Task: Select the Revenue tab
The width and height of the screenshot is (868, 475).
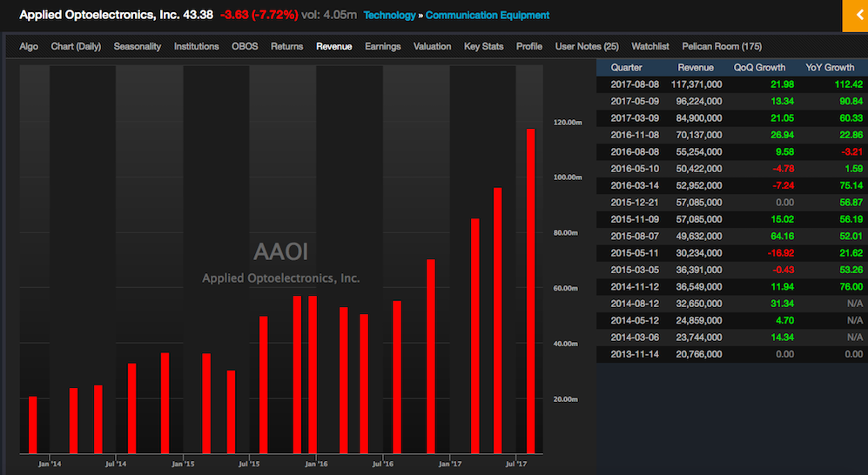Action: pos(333,46)
